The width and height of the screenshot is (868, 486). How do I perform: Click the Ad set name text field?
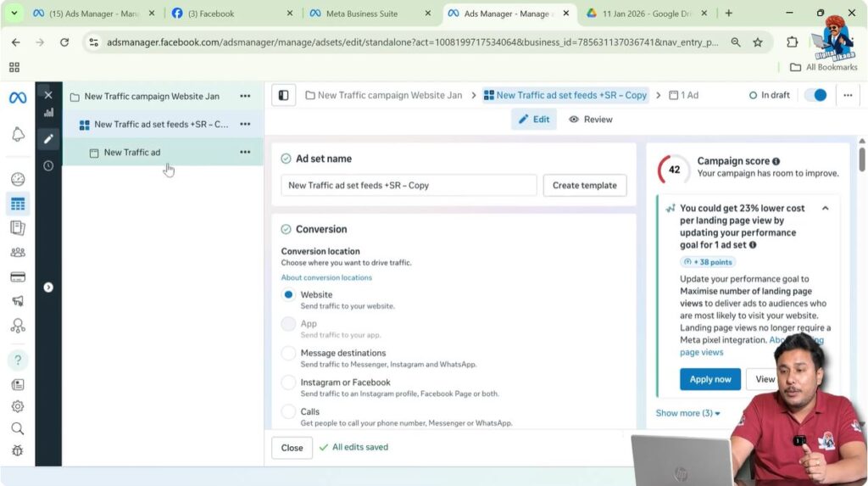(x=409, y=185)
